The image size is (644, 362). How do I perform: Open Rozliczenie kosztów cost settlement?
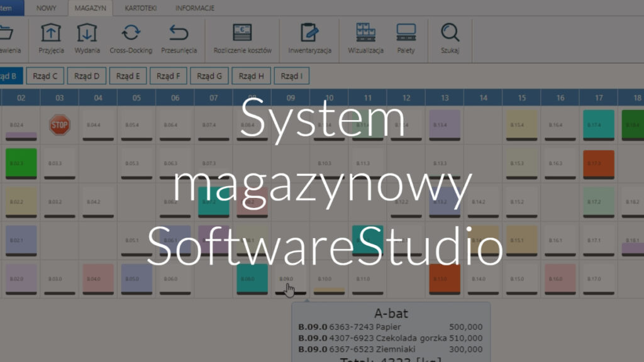[x=242, y=39]
